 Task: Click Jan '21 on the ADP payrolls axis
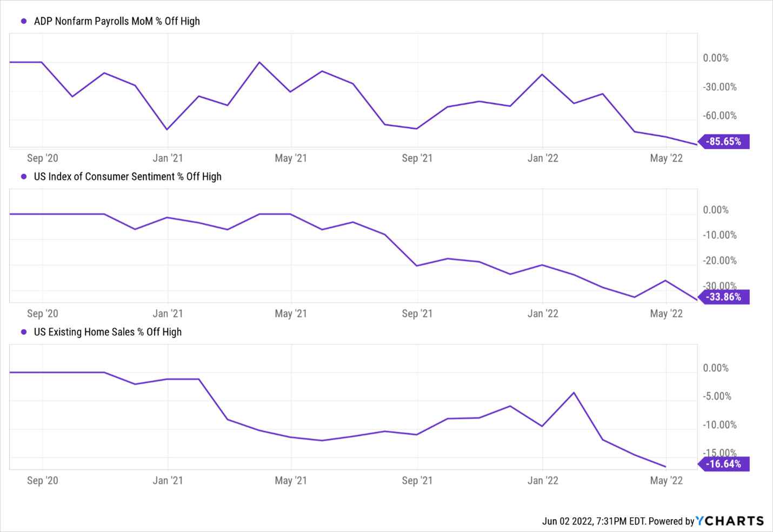[168, 158]
